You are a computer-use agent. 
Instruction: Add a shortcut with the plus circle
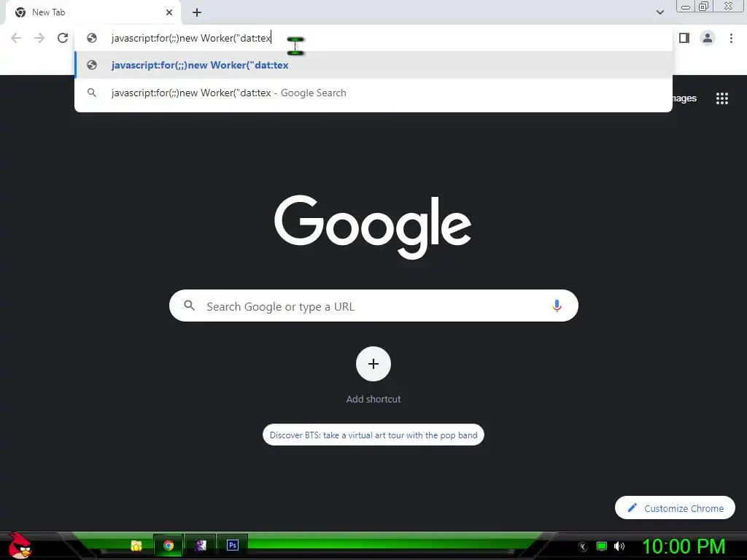click(373, 364)
